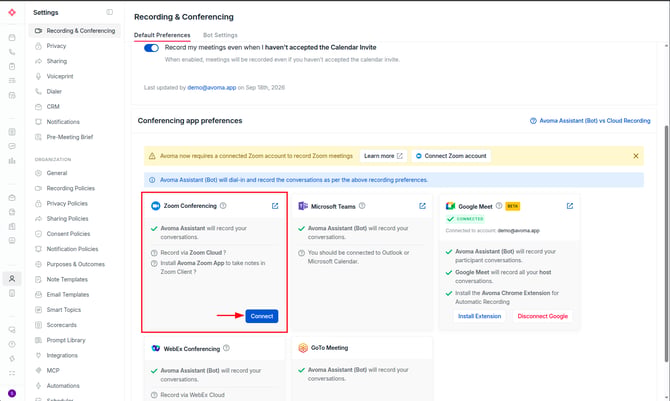Viewport: 670px width, 401px height.
Task: Click the highlighted person icon in left rail
Action: [x=12, y=279]
